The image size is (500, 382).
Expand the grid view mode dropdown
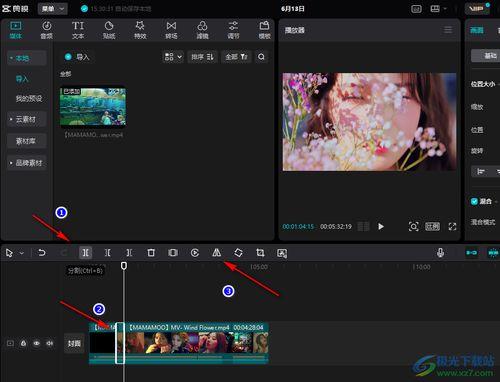click(173, 57)
